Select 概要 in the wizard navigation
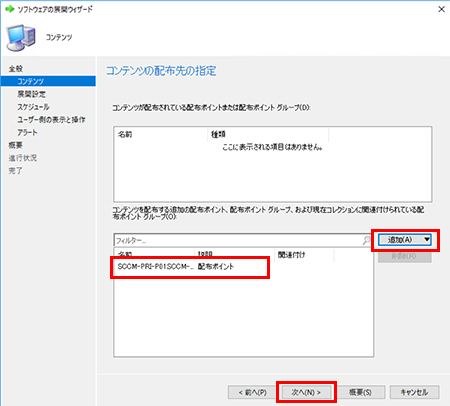The width and height of the screenshot is (450, 406). tap(15, 145)
